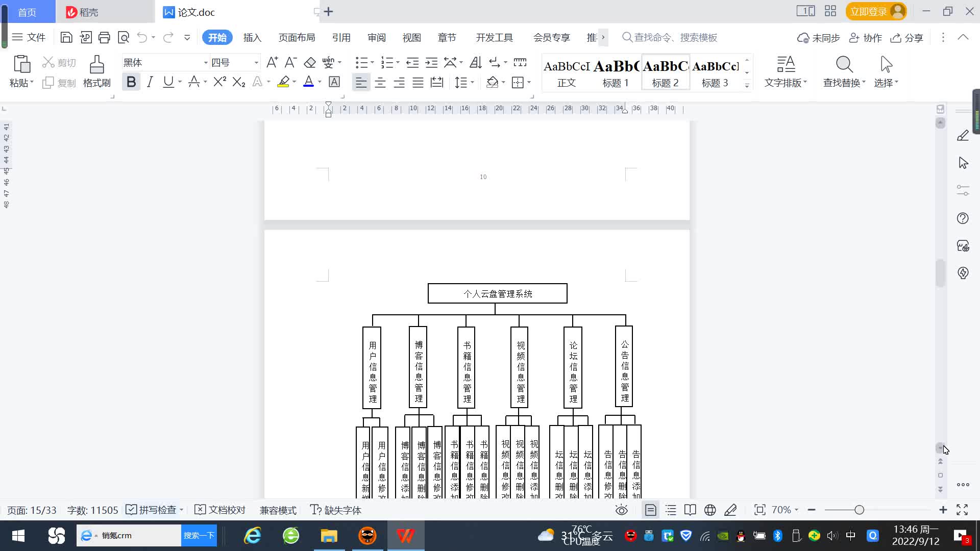The width and height of the screenshot is (980, 551).
Task: Click the 分享 share button
Action: coord(907,38)
